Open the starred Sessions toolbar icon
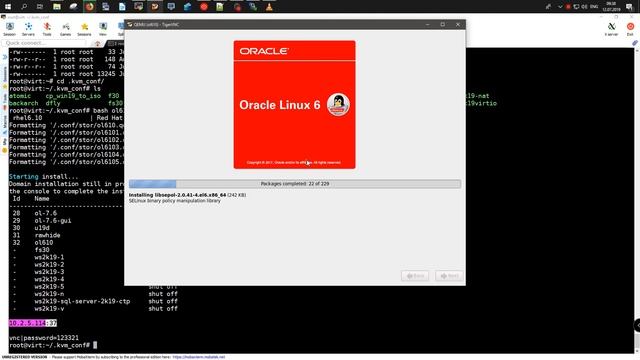Screen dimensions: 640x360 84,29
